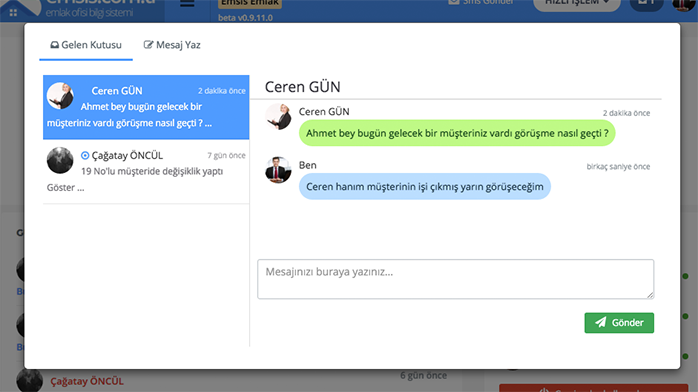
Task: Click 'birkaç saniye önce' timestamp
Action: pos(618,166)
